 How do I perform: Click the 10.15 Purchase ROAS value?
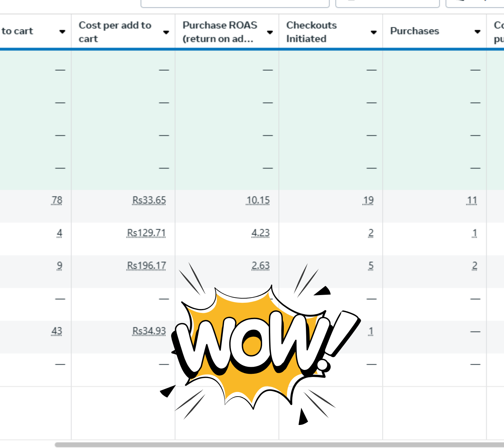point(258,201)
